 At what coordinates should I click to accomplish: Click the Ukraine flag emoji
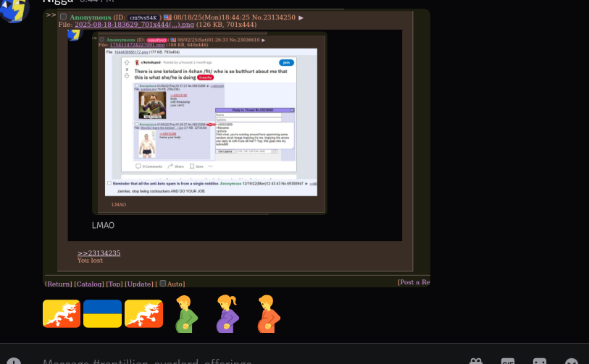[x=103, y=314]
